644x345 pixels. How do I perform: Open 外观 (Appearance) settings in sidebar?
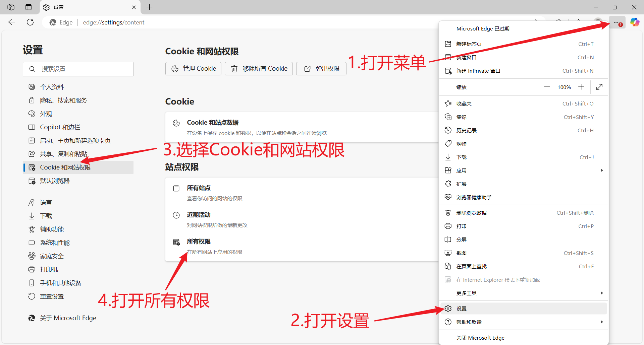[47, 114]
